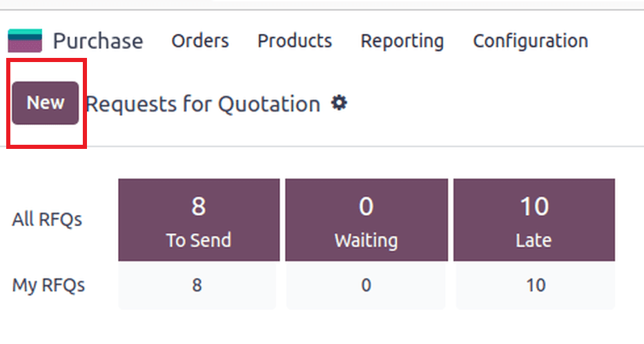Click the Requests for Quotation title
644x344 pixels.
point(203,103)
